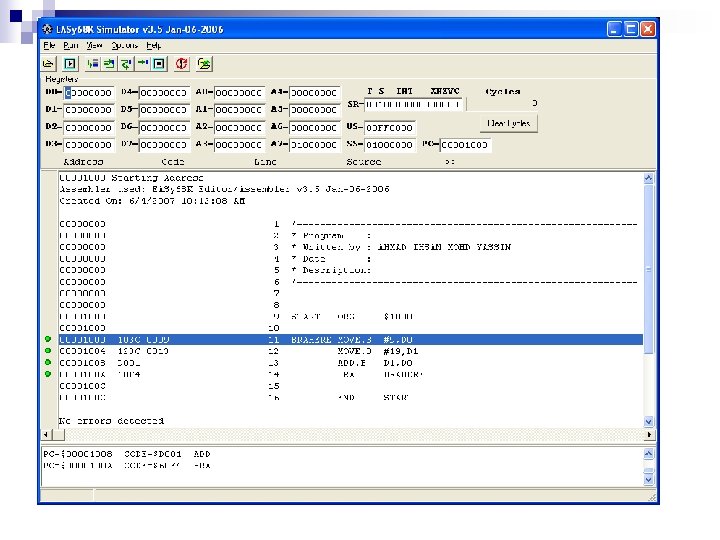This screenshot has width=720, height=540.
Task: Click into the A2 register field
Action: click(239, 128)
